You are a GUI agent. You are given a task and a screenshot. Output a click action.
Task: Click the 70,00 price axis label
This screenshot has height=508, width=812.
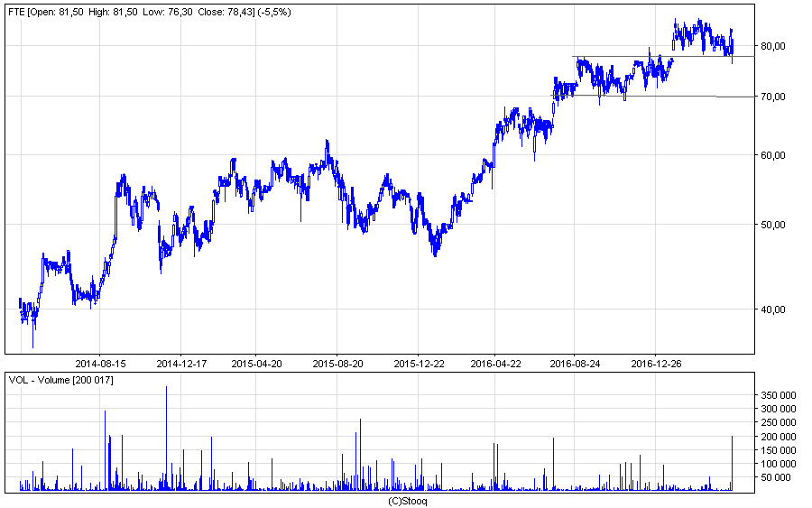[772, 97]
